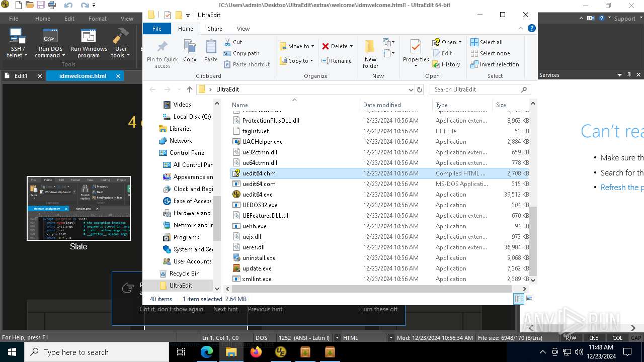Click Select none in ribbon
The width and height of the screenshot is (644, 362).
(490, 53)
